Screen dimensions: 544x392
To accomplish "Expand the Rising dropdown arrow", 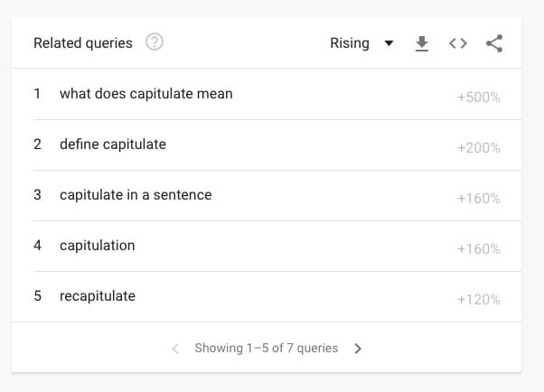I will coord(389,43).
